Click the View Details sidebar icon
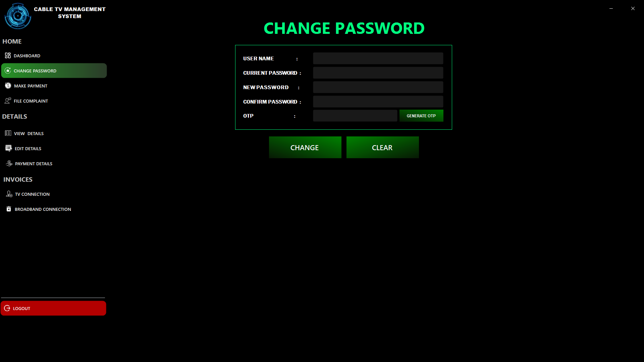Screen dimensions: 644x362 click(8, 133)
